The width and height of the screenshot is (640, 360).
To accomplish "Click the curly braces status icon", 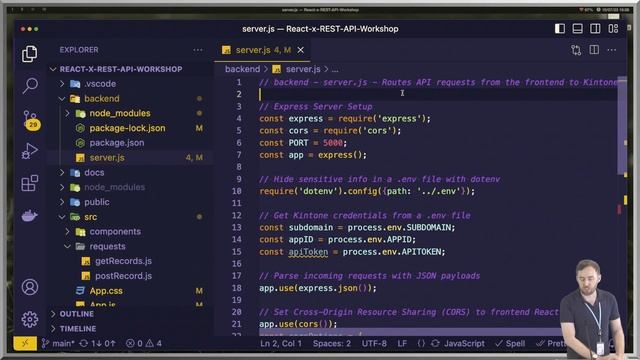I will point(421,343).
